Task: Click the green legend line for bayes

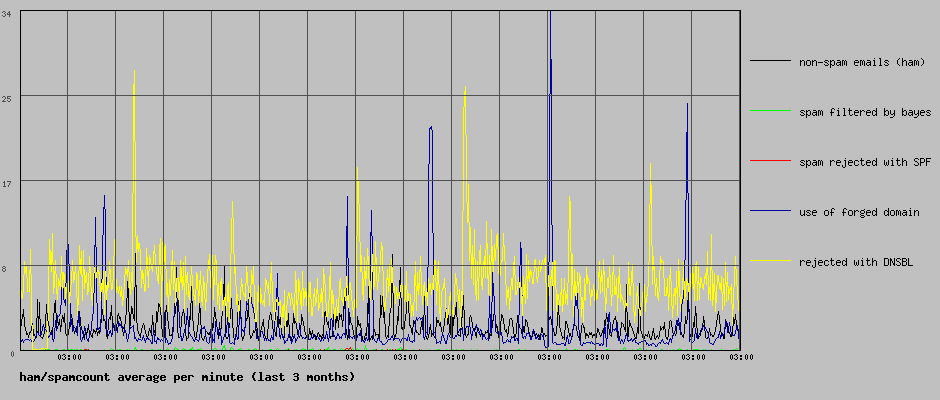Action: [x=770, y=110]
